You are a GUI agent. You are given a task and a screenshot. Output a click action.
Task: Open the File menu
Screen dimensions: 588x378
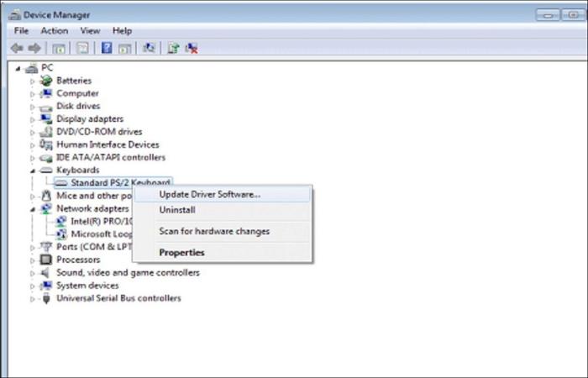coord(21,31)
